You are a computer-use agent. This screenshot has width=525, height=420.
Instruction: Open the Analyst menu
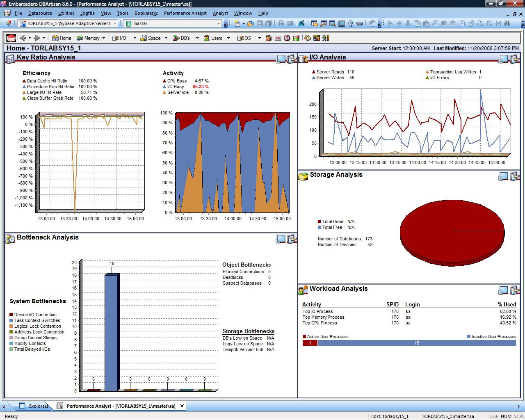point(220,13)
